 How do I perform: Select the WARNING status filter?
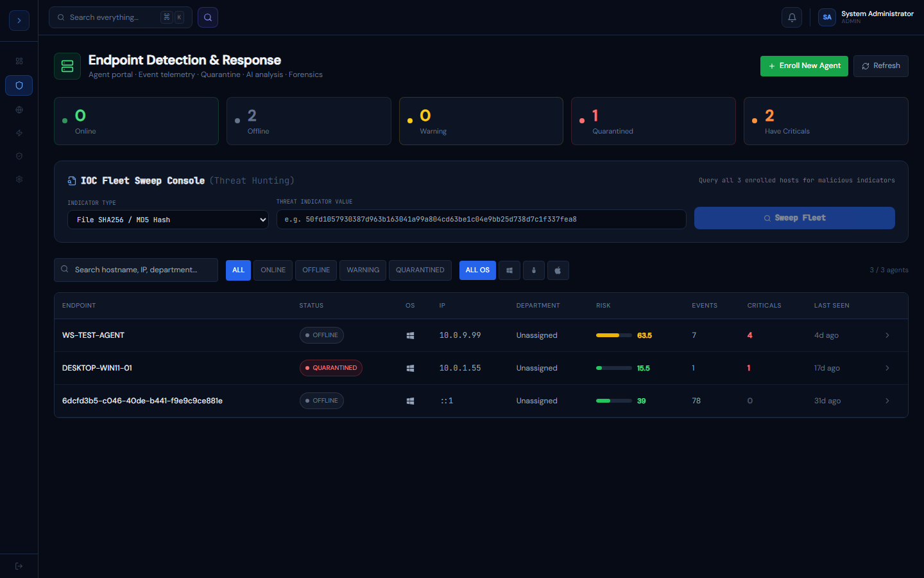point(363,270)
